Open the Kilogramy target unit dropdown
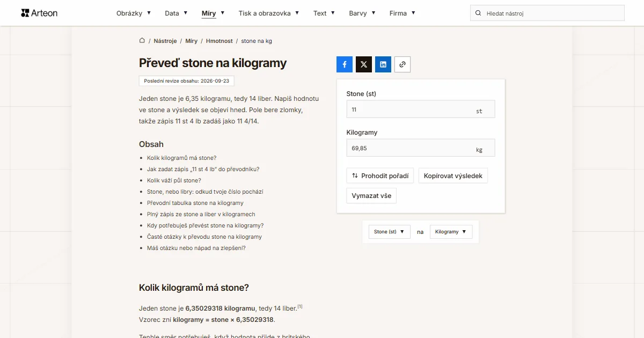 (451, 232)
